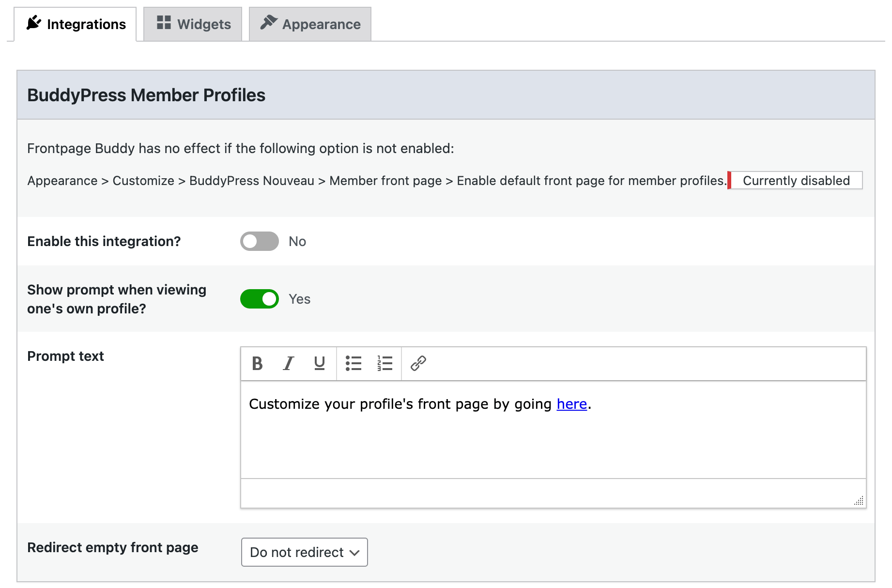The height and width of the screenshot is (588, 892).
Task: Click the 'Yes' text beside the green toggle
Action: pyautogui.click(x=300, y=299)
